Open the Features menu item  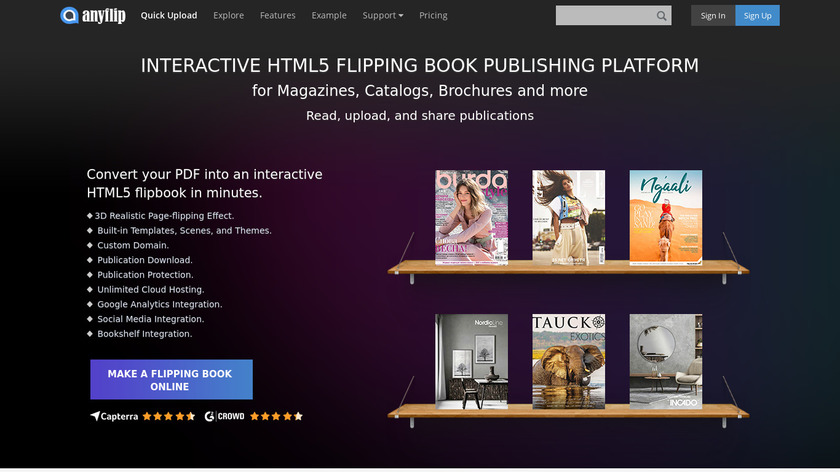[278, 16]
